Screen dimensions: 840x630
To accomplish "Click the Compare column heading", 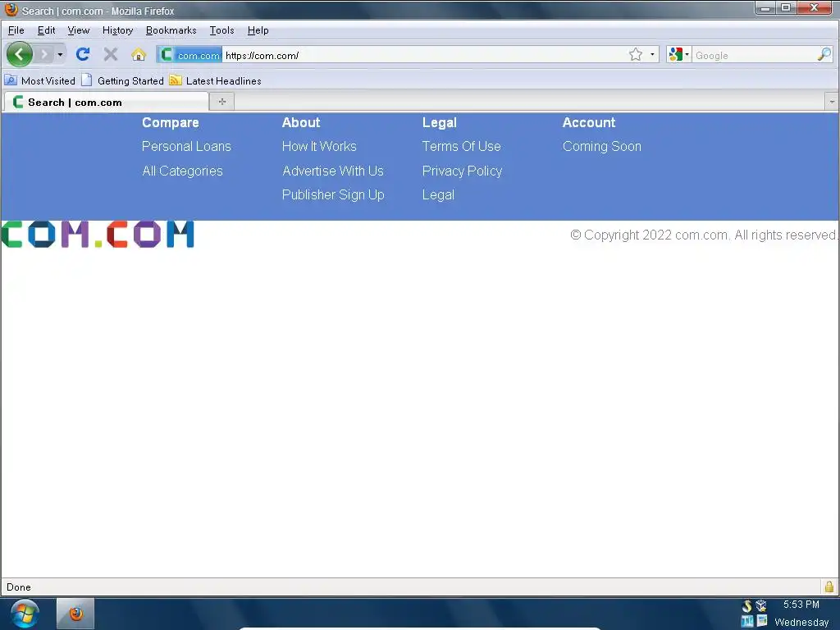I will point(171,123).
